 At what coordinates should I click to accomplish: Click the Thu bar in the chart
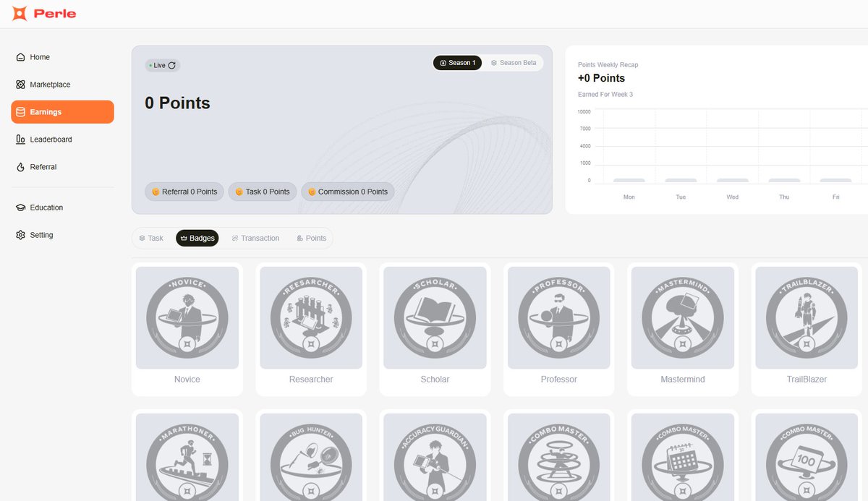click(784, 180)
